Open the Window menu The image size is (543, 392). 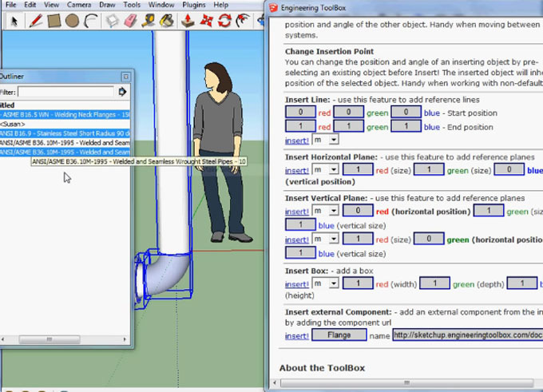tap(161, 5)
